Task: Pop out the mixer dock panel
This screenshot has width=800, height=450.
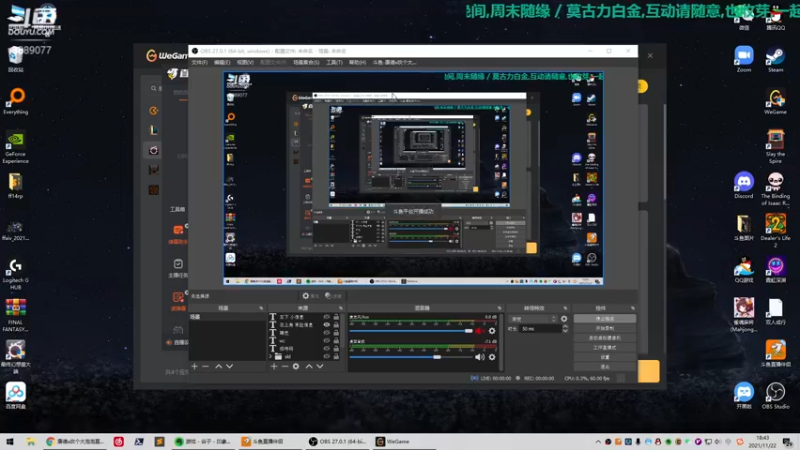Action: pyautogui.click(x=499, y=308)
